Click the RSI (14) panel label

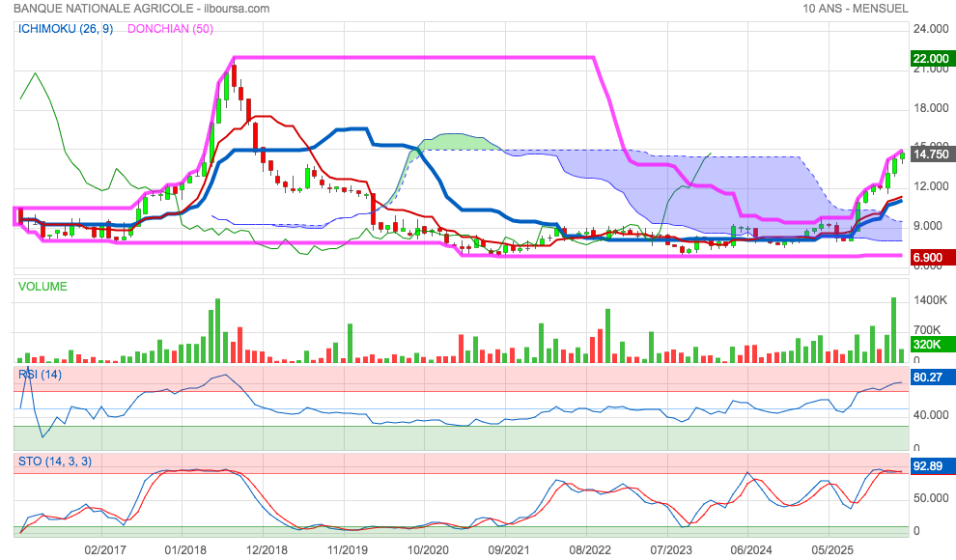pyautogui.click(x=41, y=375)
